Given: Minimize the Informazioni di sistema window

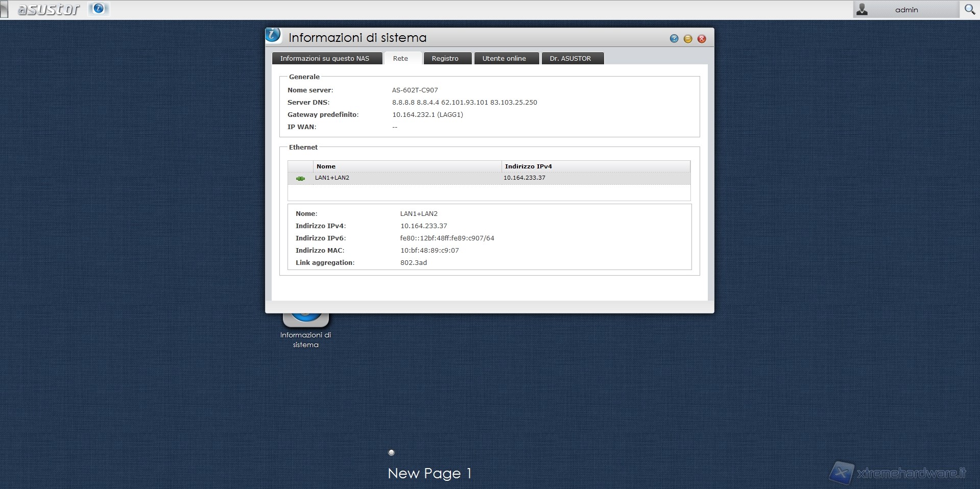Looking at the screenshot, I should pos(688,39).
